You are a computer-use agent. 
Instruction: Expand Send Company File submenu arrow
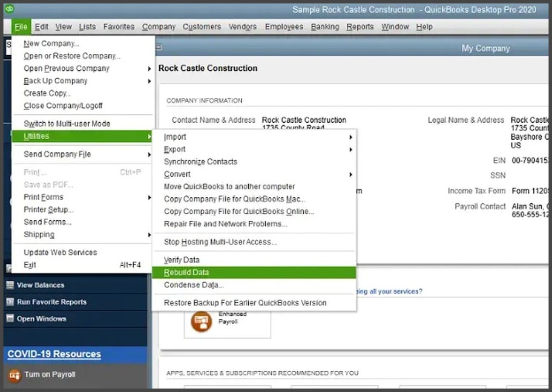tap(149, 154)
